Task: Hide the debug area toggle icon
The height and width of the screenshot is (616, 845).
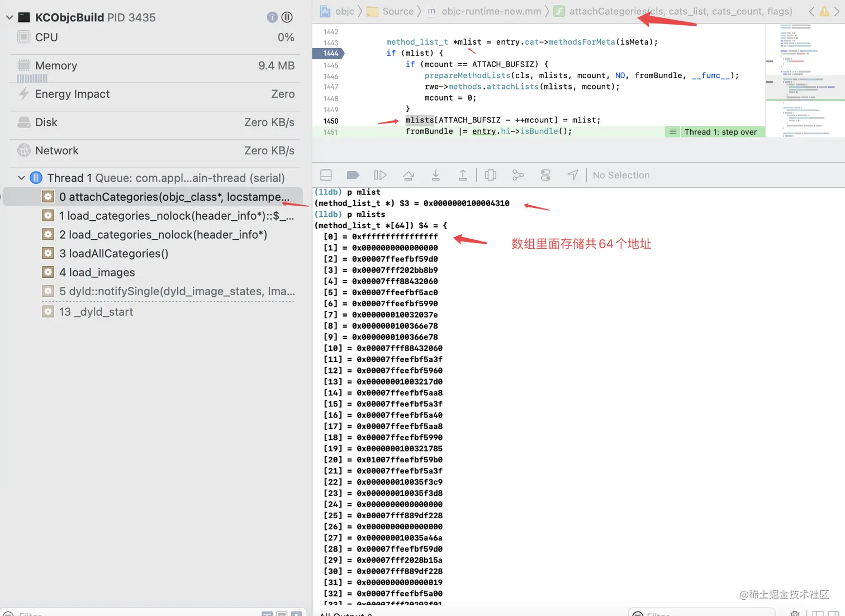Action: coord(326,175)
